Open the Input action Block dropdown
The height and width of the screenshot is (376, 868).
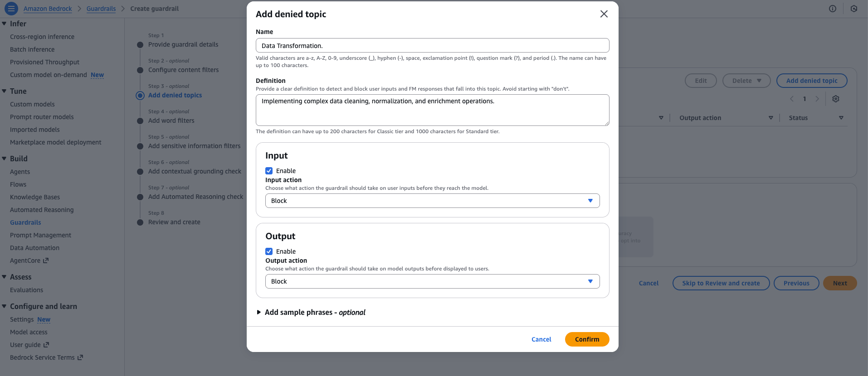tap(432, 201)
